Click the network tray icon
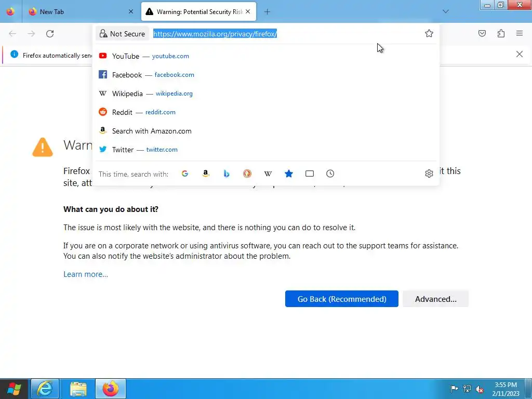 [x=467, y=389]
